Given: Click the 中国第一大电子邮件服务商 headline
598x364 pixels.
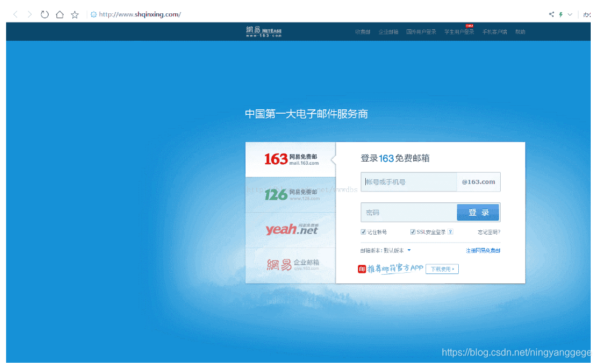Looking at the screenshot, I should 306,114.
